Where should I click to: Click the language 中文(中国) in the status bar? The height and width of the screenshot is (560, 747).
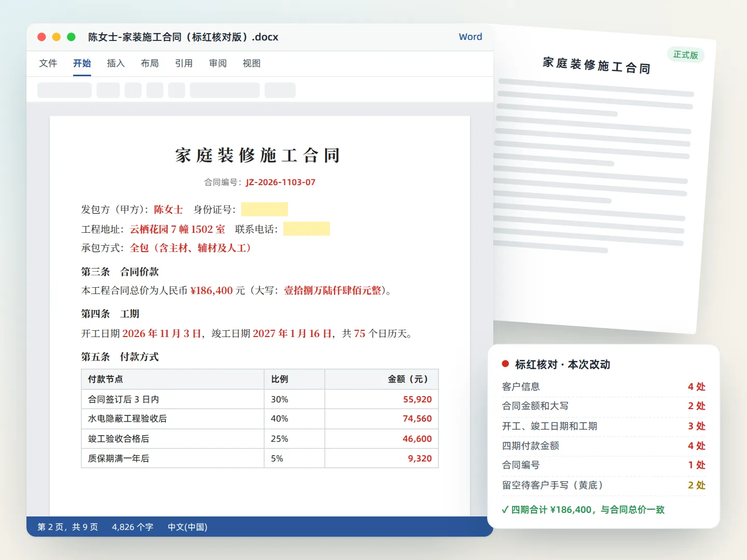[x=188, y=527]
